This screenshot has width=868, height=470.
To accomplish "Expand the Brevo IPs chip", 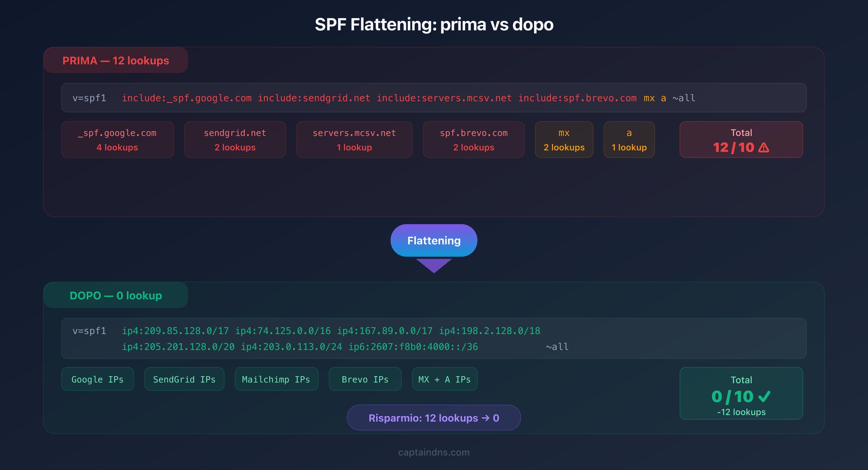I will tap(365, 379).
